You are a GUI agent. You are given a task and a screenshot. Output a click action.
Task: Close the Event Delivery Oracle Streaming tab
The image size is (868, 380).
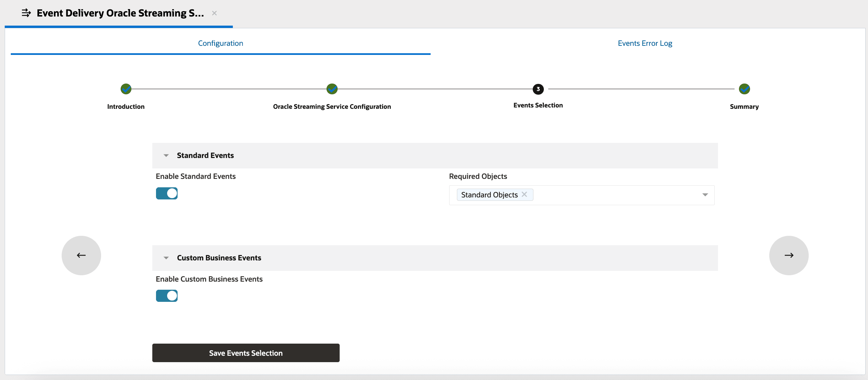(214, 13)
